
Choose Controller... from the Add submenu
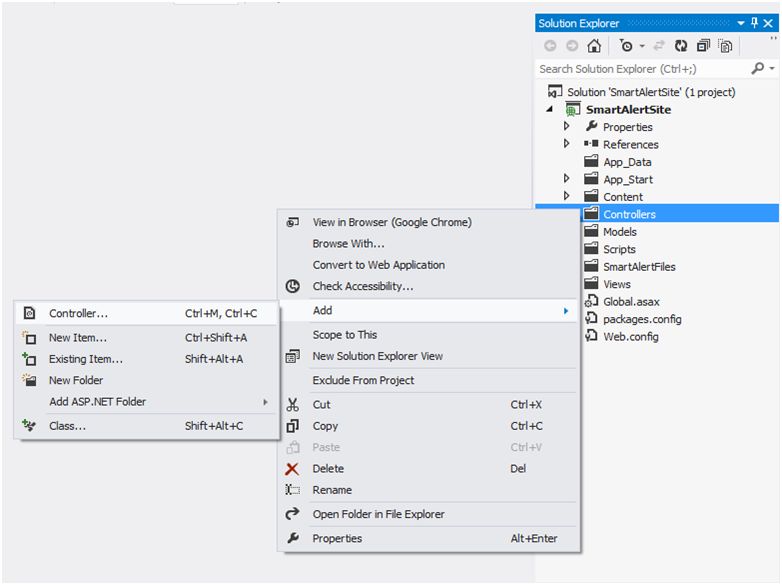(78, 313)
